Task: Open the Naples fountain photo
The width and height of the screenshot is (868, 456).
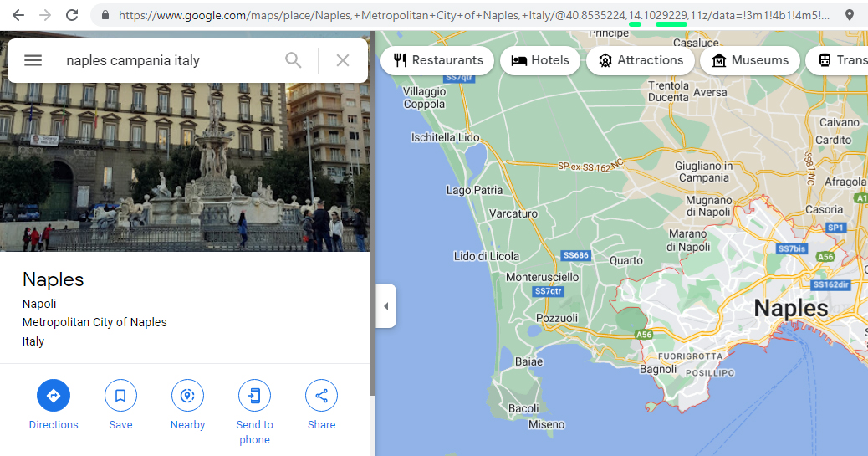Action: click(185, 167)
